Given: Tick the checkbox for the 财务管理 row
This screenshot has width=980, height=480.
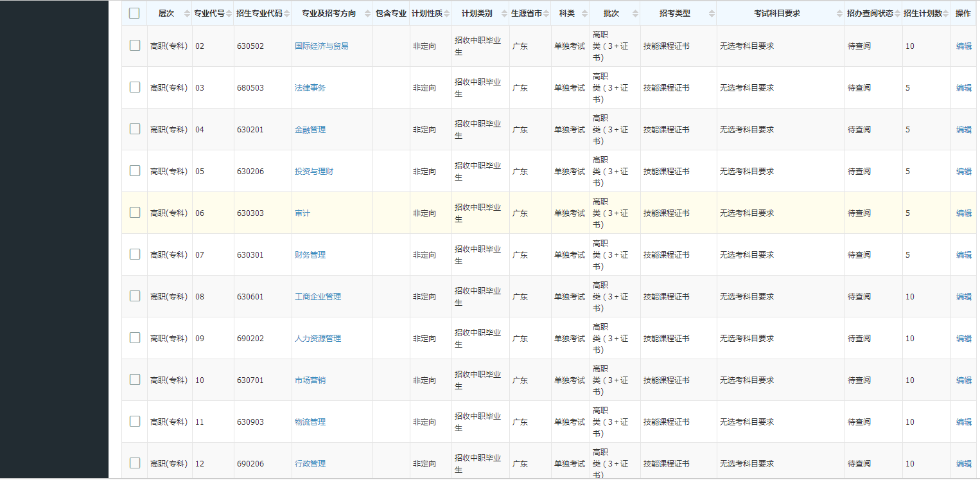Looking at the screenshot, I should [135, 254].
